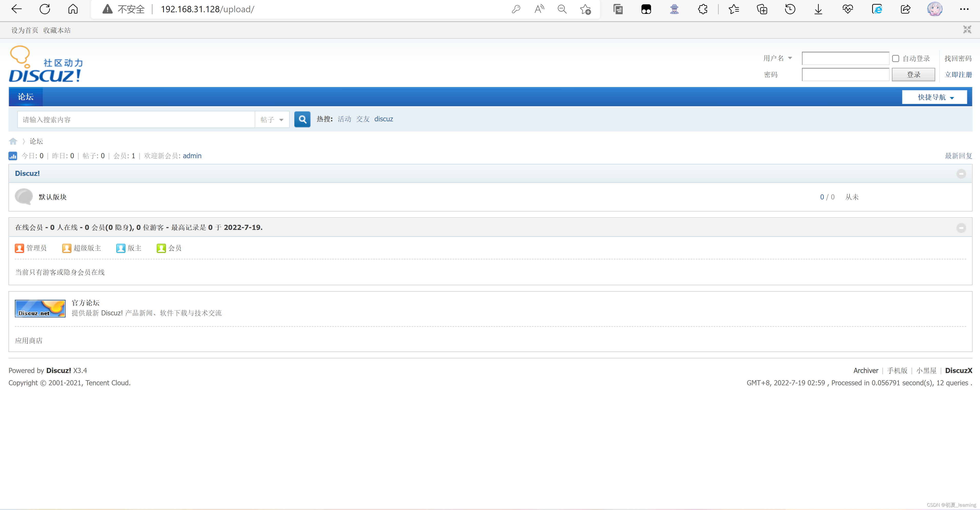Open the 默认版块 forum link
The image size is (980, 510).
click(53, 197)
